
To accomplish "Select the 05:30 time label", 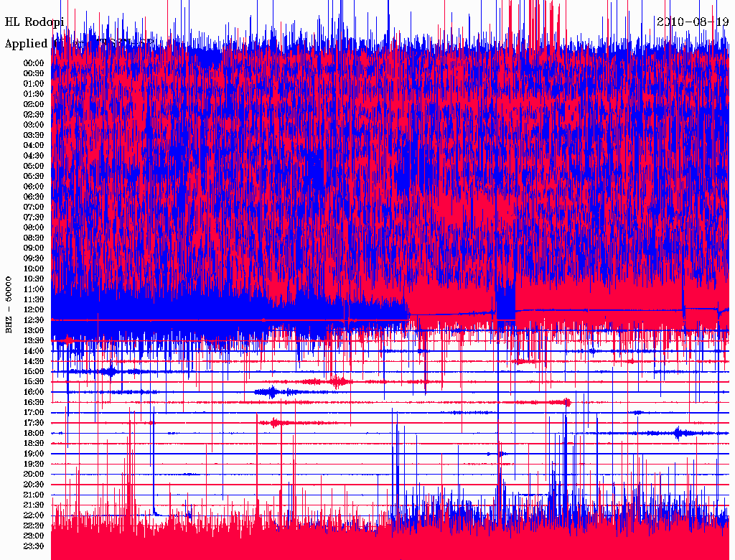I will coord(34,177).
